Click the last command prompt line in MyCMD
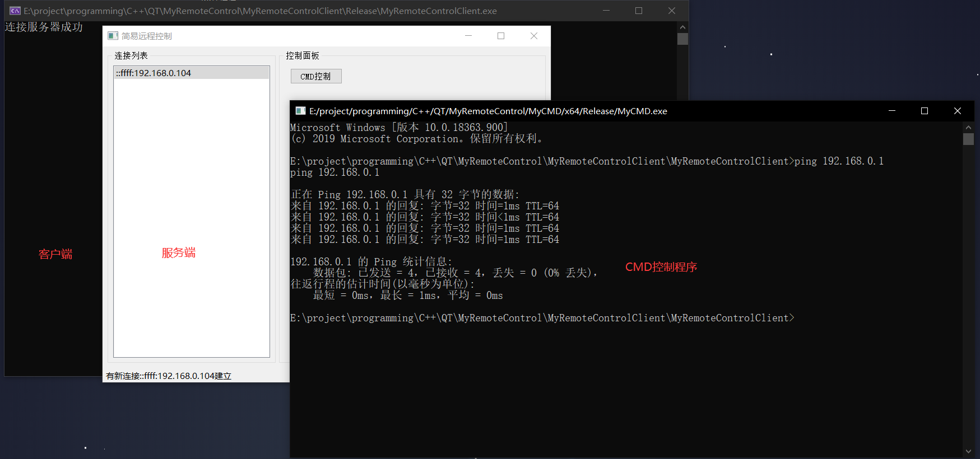This screenshot has width=980, height=459. click(x=542, y=318)
